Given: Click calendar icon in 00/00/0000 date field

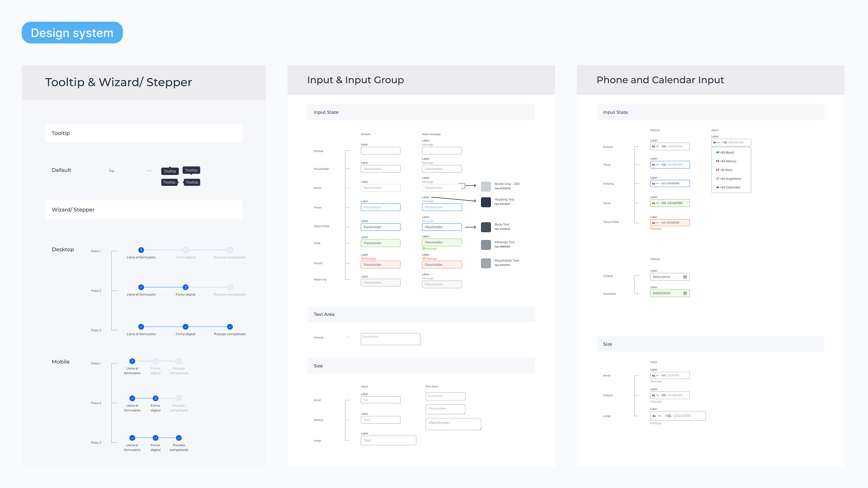Looking at the screenshot, I should pos(685,293).
